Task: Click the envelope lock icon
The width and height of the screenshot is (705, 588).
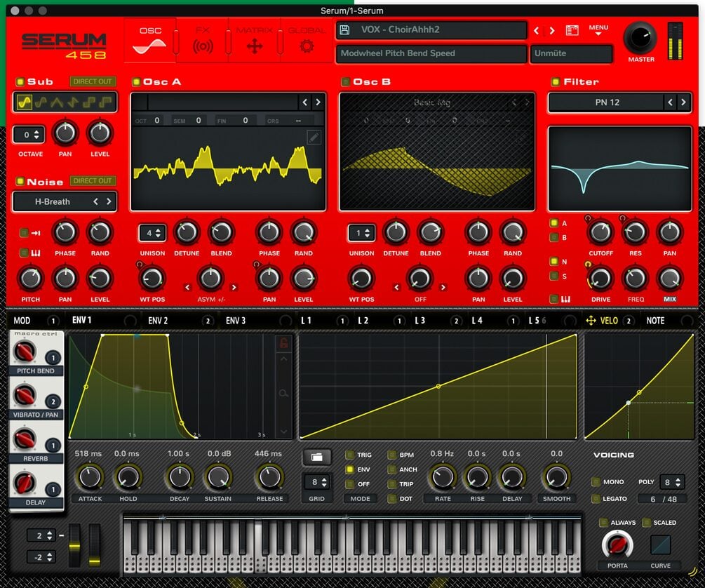Action: (x=283, y=343)
